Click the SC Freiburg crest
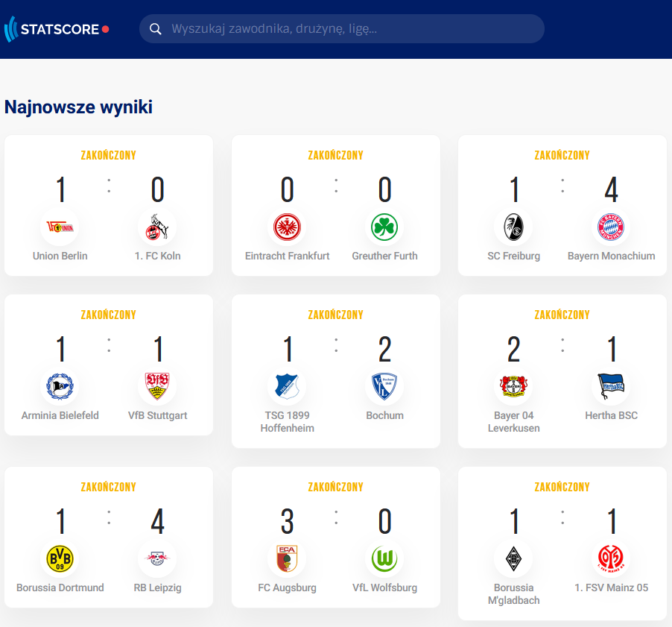The height and width of the screenshot is (627, 672). click(x=513, y=227)
